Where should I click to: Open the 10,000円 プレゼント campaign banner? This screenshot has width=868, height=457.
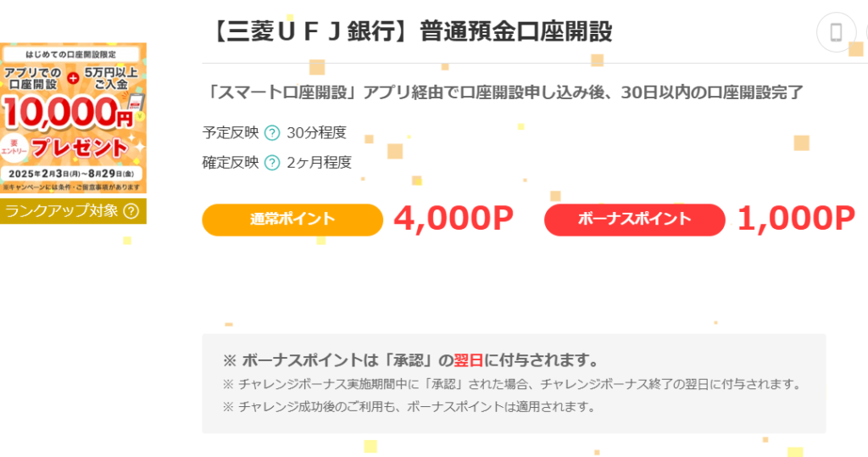tap(73, 118)
